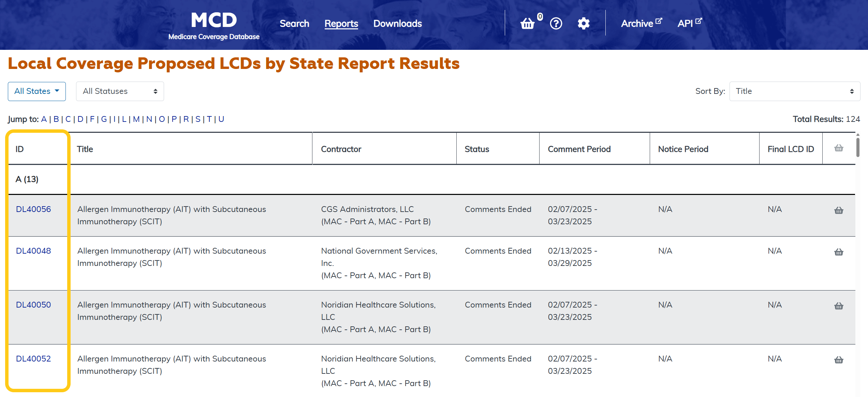Select the Reports menu item
This screenshot has height=397, width=868.
pyautogui.click(x=341, y=24)
